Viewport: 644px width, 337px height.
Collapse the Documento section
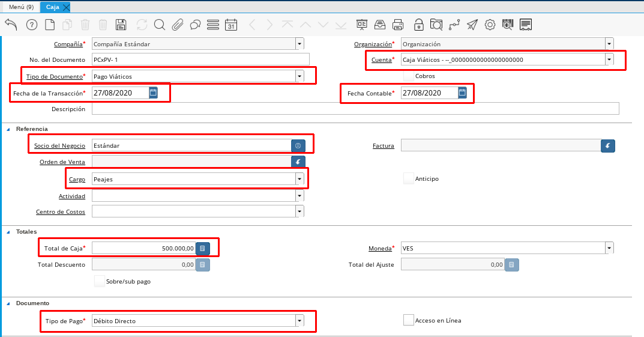click(8, 303)
